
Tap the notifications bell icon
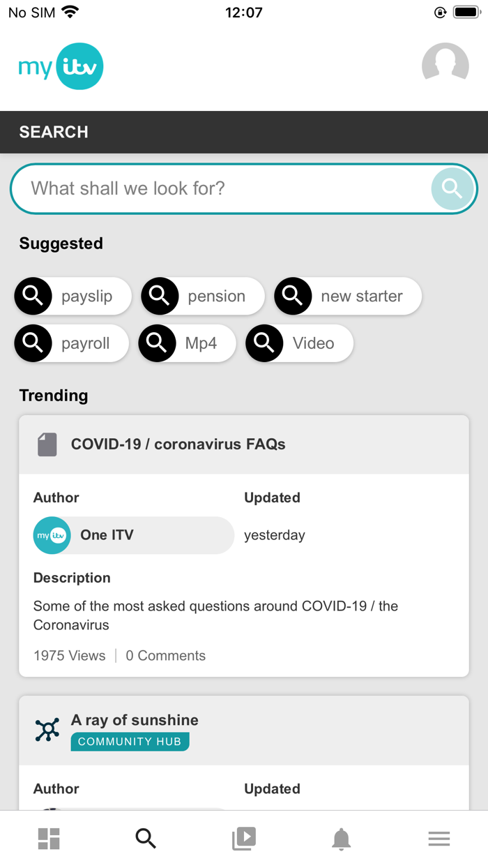click(x=341, y=839)
